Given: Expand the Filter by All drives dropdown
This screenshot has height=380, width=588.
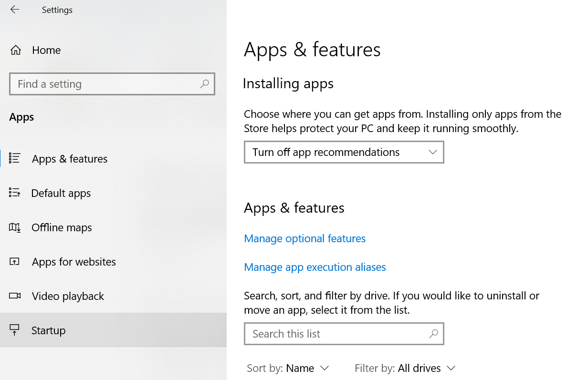Looking at the screenshot, I should (405, 368).
